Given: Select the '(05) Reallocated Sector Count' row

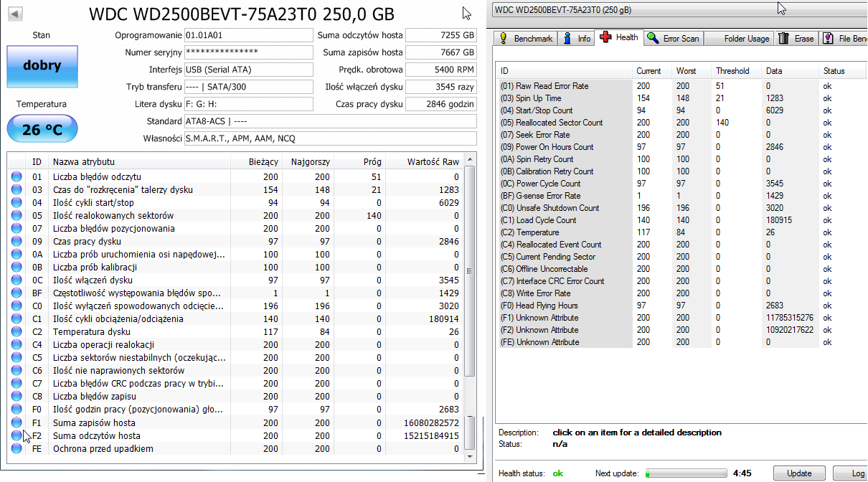Looking at the screenshot, I should pyautogui.click(x=680, y=123).
